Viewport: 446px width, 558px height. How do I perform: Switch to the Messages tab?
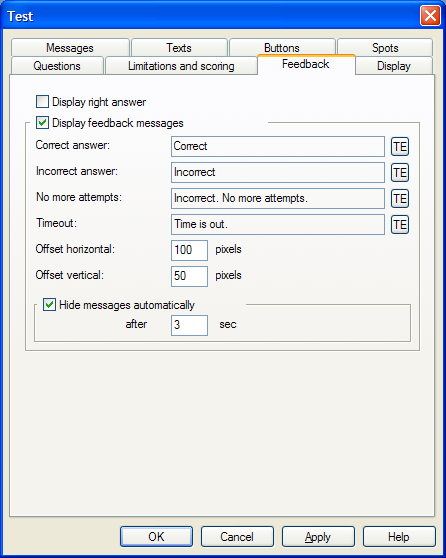[x=70, y=48]
